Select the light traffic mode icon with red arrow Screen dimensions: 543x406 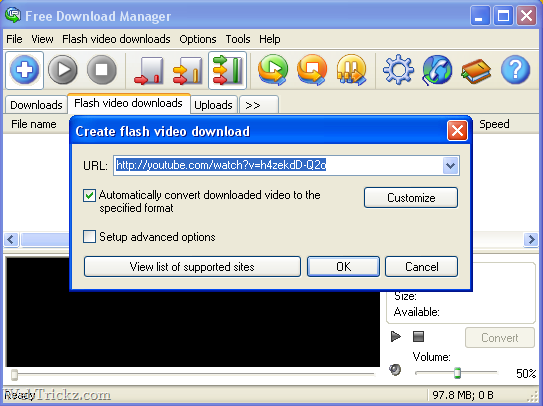point(149,71)
